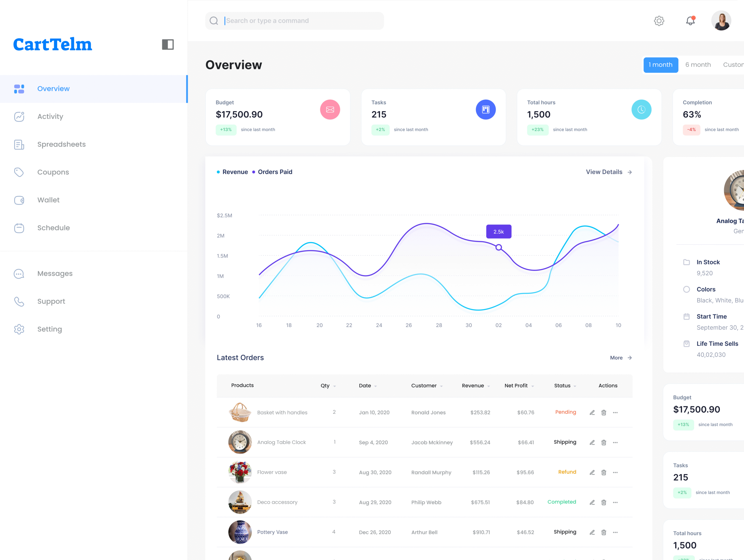Select the Colors radio circle
Image resolution: width=744 pixels, height=560 pixels.
pos(686,289)
